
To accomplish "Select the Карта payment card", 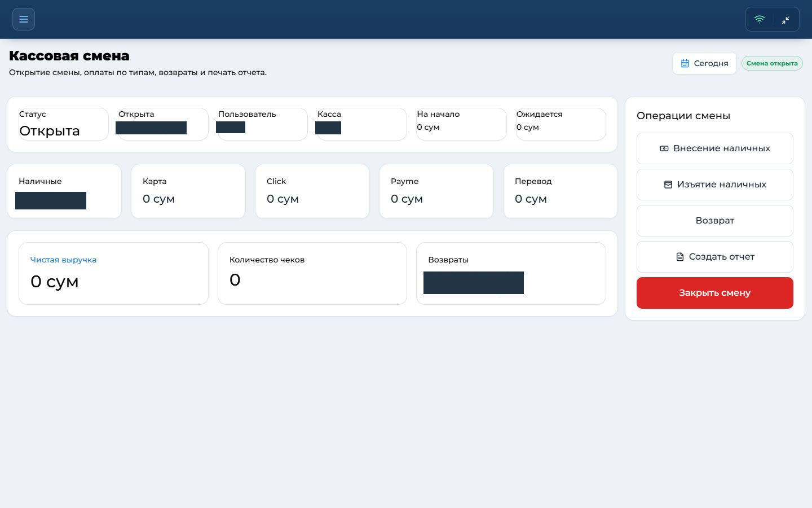I will (x=188, y=191).
